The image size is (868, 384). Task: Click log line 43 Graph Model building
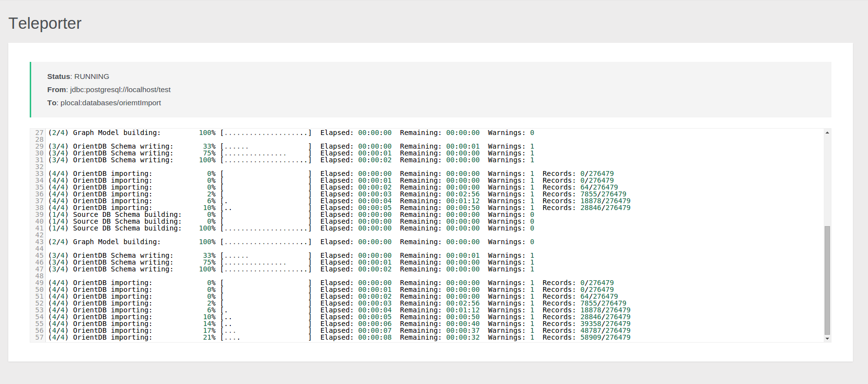[x=116, y=242]
